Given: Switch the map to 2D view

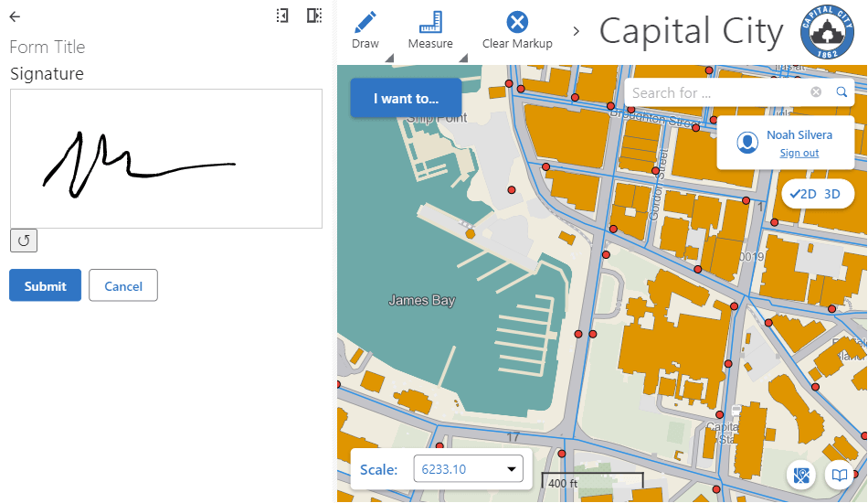Looking at the screenshot, I should coord(804,194).
